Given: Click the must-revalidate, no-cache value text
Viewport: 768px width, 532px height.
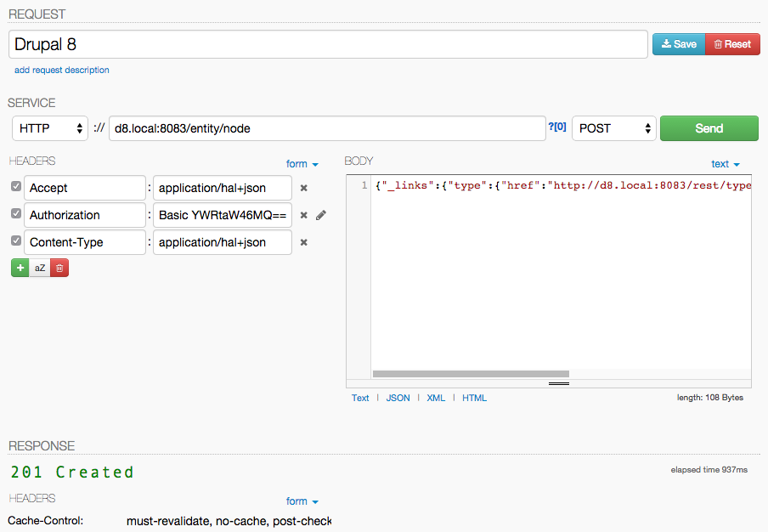Looking at the screenshot, I should pos(229,521).
